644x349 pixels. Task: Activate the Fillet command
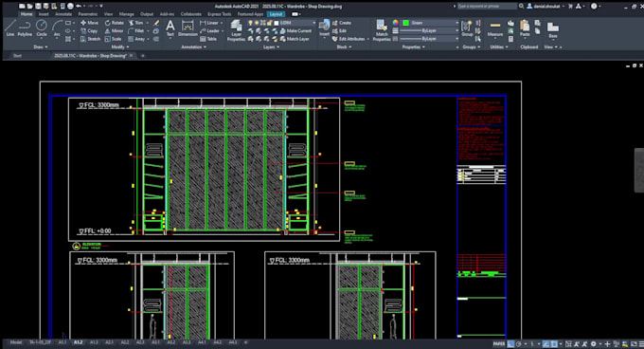[136, 31]
